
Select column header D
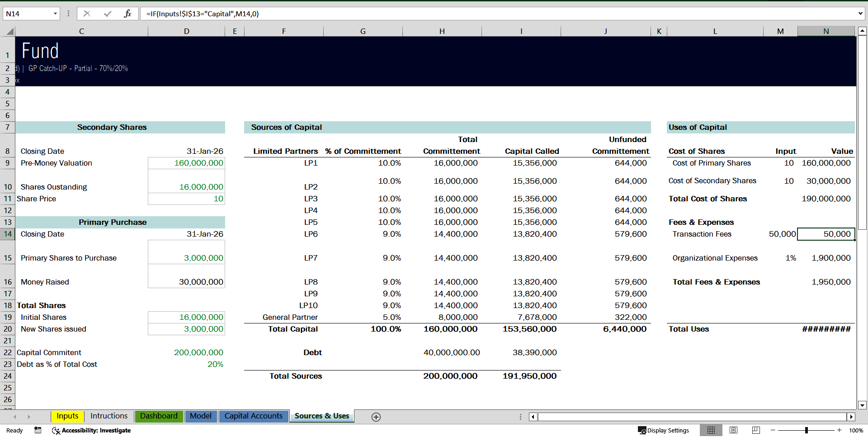point(186,31)
